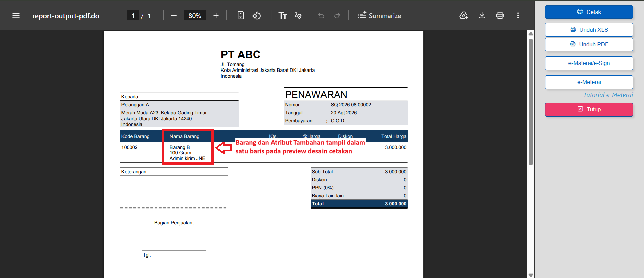Viewport: 644px width, 278px height.
Task: Click the blue Cetak button
Action: tap(589, 12)
